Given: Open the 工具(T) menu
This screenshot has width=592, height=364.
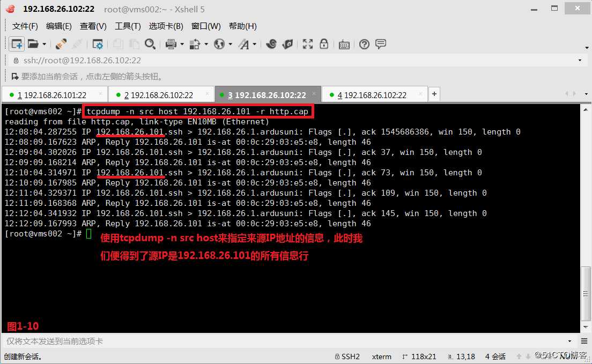Looking at the screenshot, I should 128,26.
